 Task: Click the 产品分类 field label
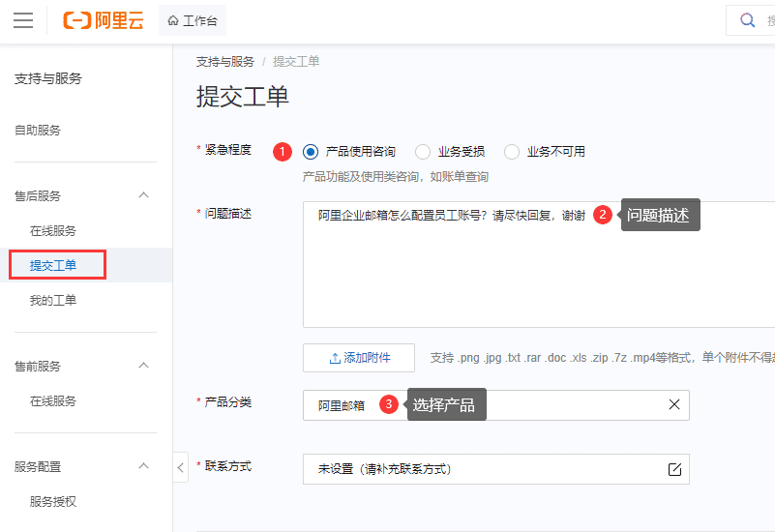227,402
